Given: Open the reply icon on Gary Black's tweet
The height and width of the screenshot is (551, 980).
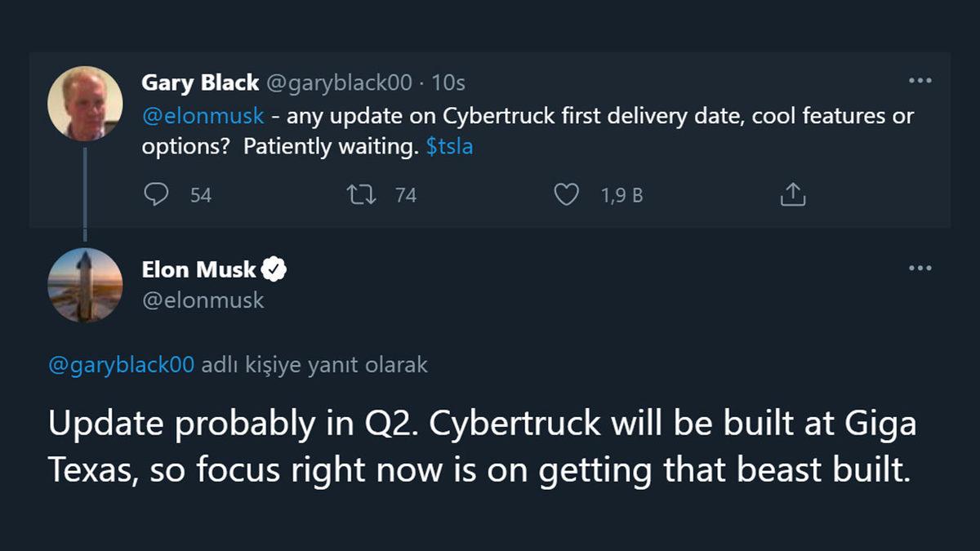Looking at the screenshot, I should (x=157, y=194).
